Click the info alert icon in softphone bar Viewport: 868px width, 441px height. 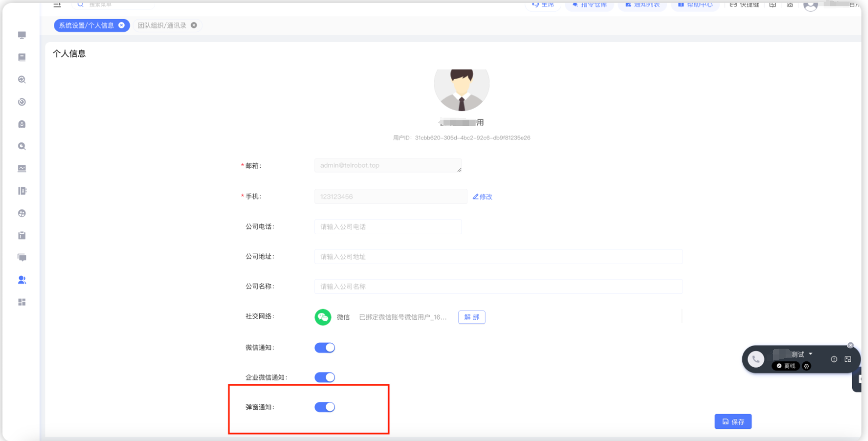tap(834, 359)
